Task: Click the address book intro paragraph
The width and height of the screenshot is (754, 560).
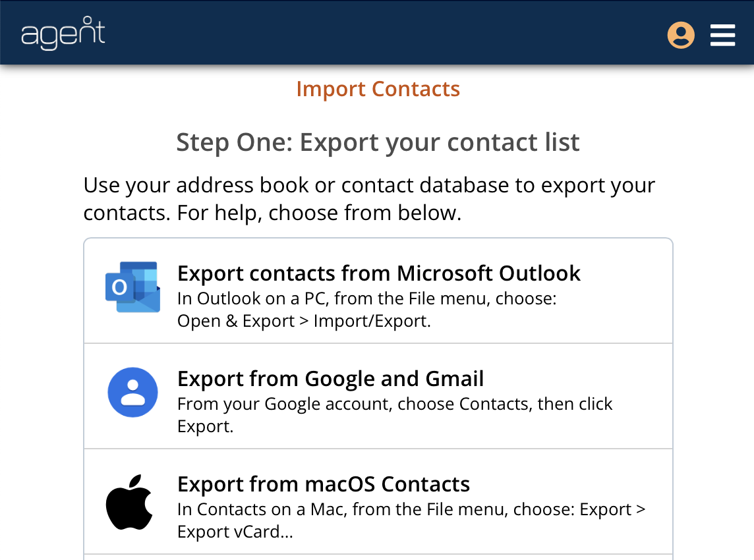Action: click(369, 199)
